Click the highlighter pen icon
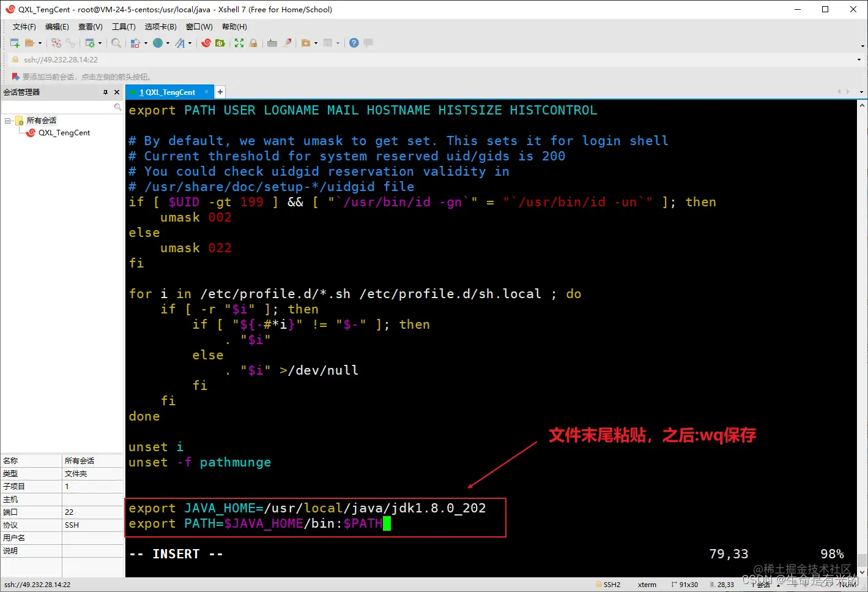 click(x=286, y=43)
